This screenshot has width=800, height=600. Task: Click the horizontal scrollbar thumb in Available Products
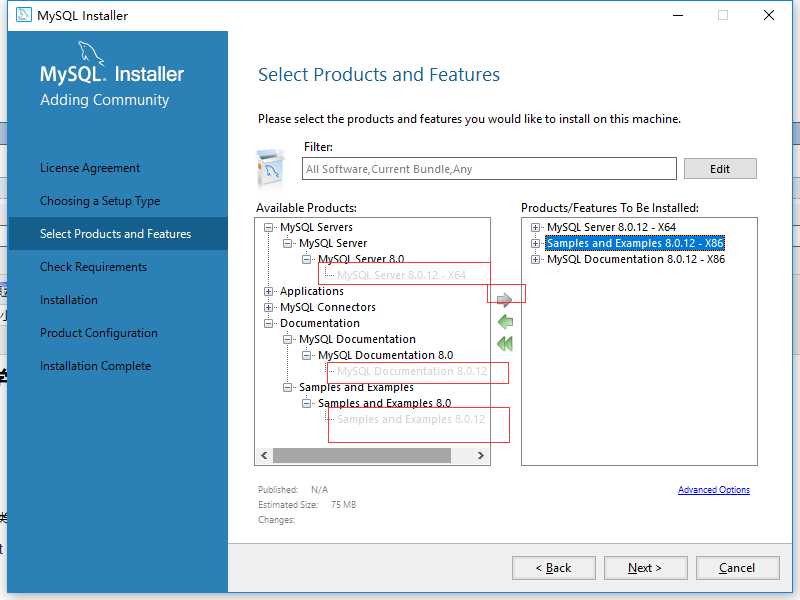(x=362, y=455)
